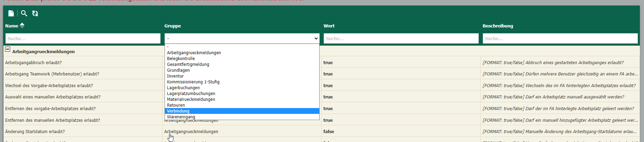Screen dimensions: 644x142
Task: Click the Gruppe column header
Action: tap(172, 26)
